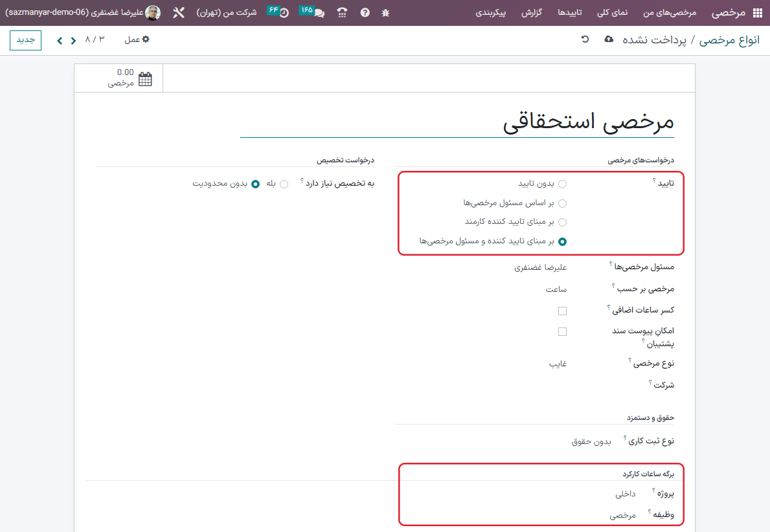
Task: Open the نوع ثبت کاری dropdown
Action: tap(591, 440)
